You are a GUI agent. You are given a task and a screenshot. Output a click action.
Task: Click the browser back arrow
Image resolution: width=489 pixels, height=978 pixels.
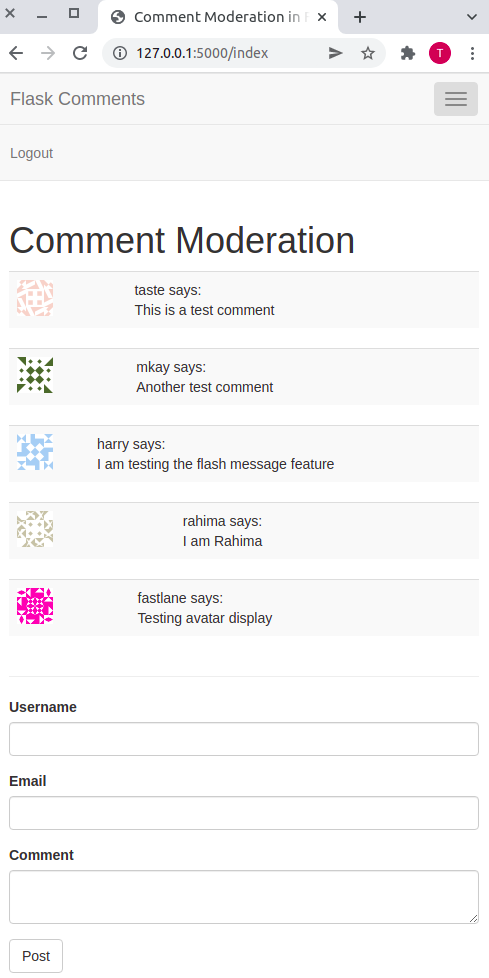click(x=16, y=53)
